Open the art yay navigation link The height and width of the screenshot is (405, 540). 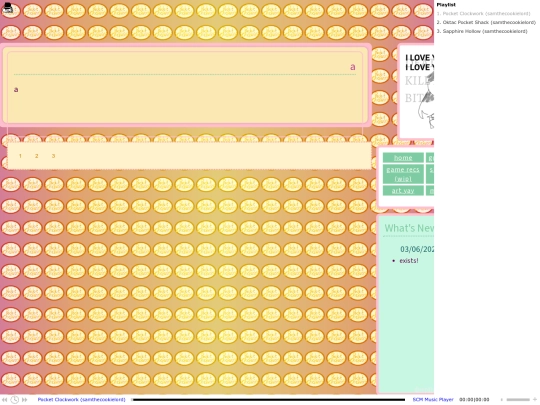(x=403, y=190)
